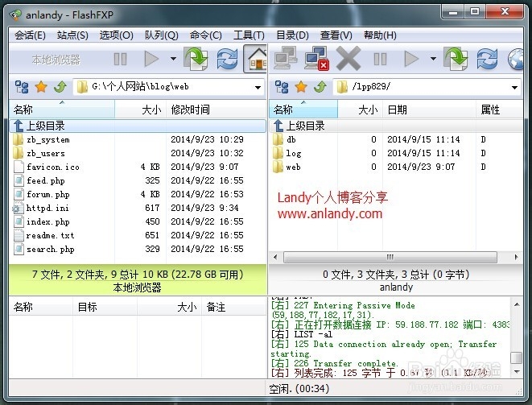Viewport: 532px width, 405px height.
Task: Click the remote pane transfer queue green-arrow icon
Action: coord(456,59)
